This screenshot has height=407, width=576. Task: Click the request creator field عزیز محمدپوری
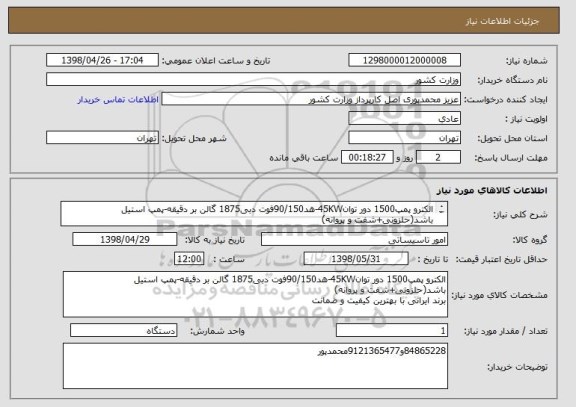pyautogui.click(x=311, y=99)
